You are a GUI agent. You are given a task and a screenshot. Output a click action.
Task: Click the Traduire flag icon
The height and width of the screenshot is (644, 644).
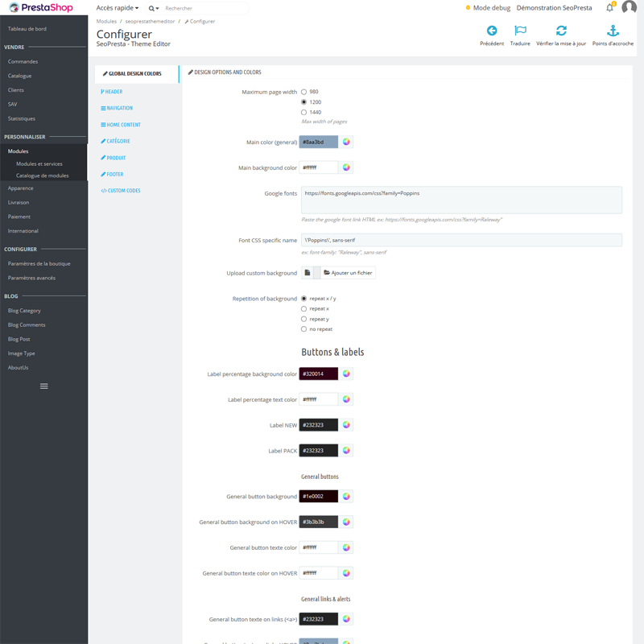tap(520, 31)
